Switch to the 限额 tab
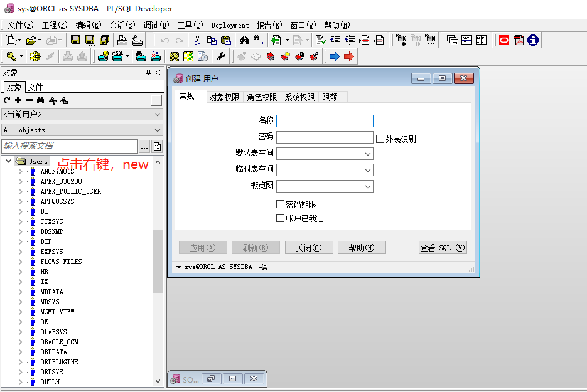Screen dimensions: 587x392 pyautogui.click(x=330, y=97)
